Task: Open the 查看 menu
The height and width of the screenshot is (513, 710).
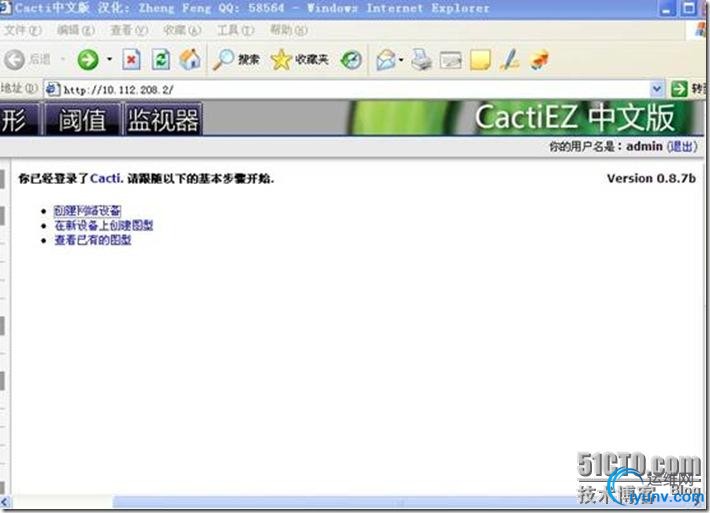Action: [x=129, y=30]
